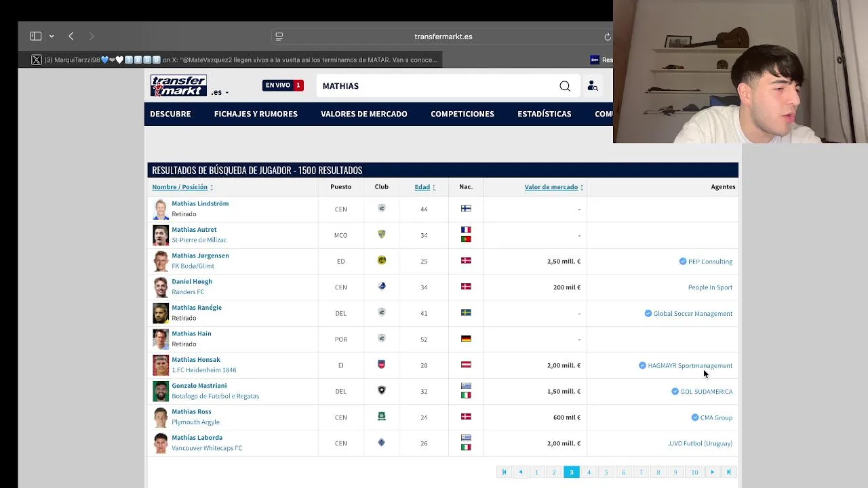Screen dimensions: 868x488
Task: Select the transfermarkt.es address bar
Action: [x=443, y=37]
